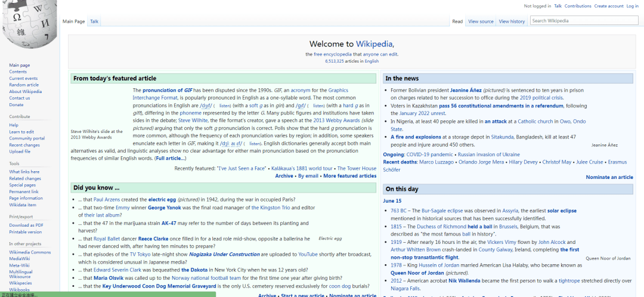The width and height of the screenshot is (644, 297).
Task: Open Nogizaka Under Construction link
Action: pos(224,255)
